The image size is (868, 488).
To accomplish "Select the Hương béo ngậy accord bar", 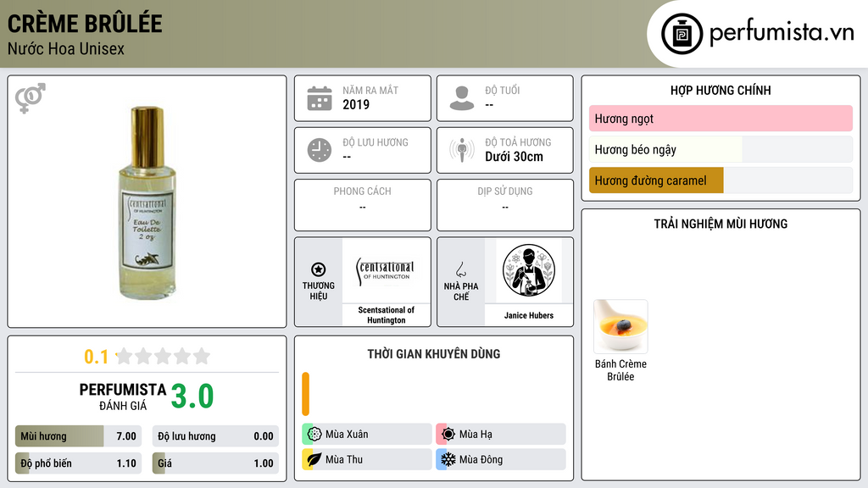I will tap(721, 149).
